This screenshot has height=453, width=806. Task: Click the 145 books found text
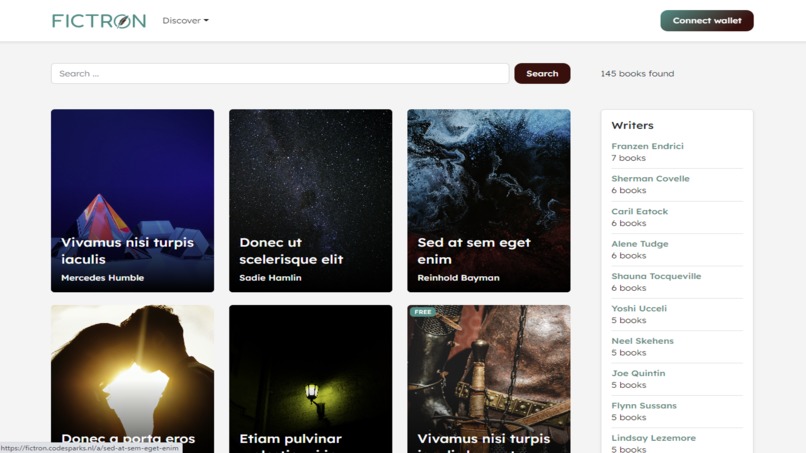point(637,74)
